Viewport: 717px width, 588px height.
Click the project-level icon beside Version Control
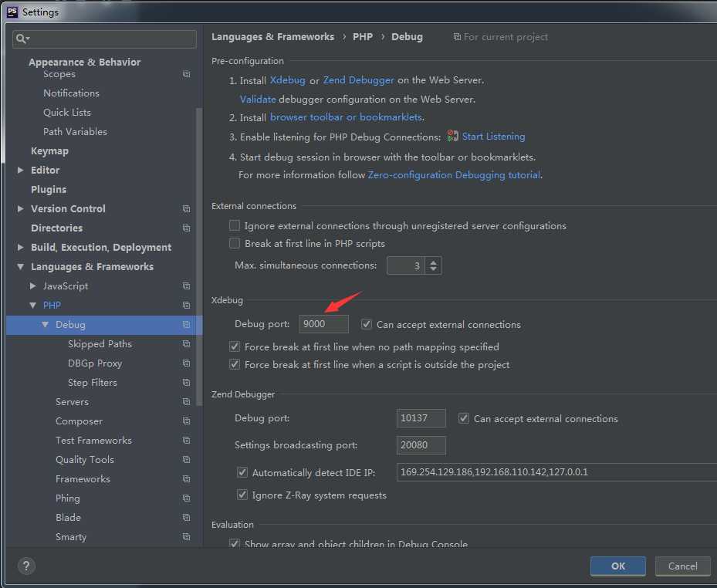point(186,209)
